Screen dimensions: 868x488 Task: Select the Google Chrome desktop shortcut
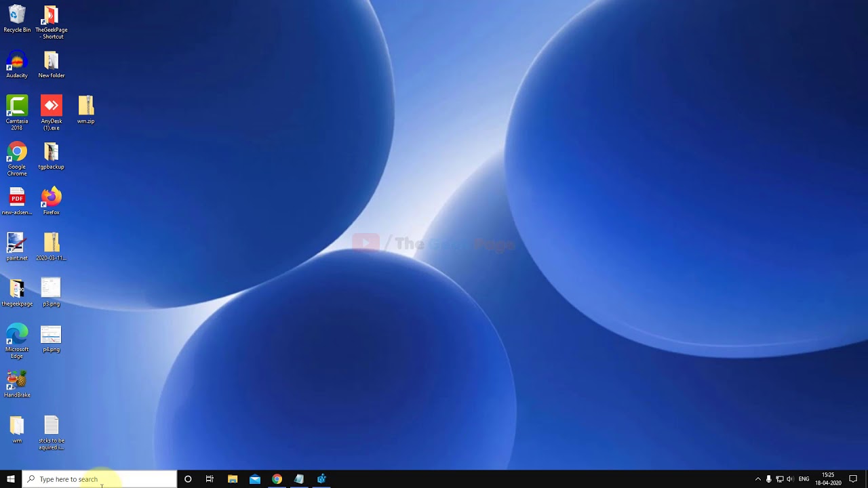[17, 159]
